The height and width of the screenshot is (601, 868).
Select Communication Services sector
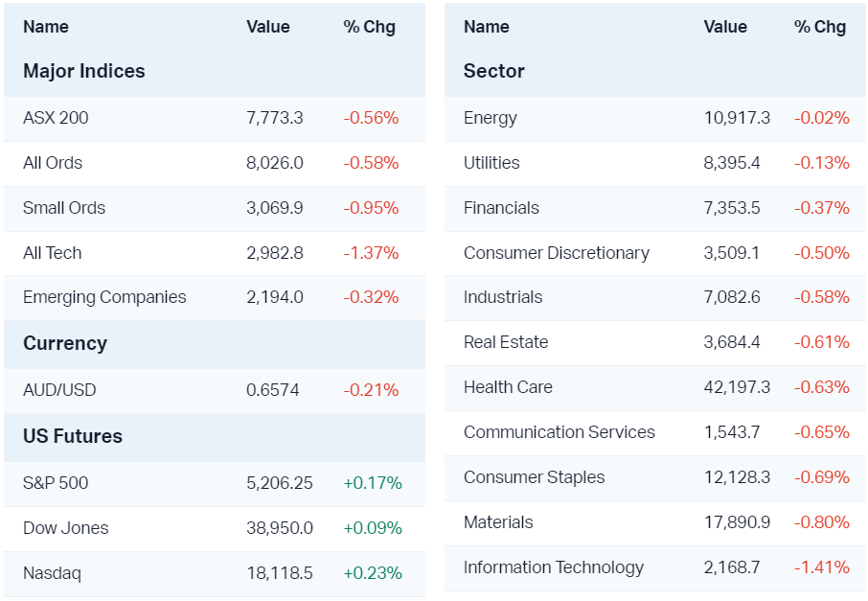560,432
